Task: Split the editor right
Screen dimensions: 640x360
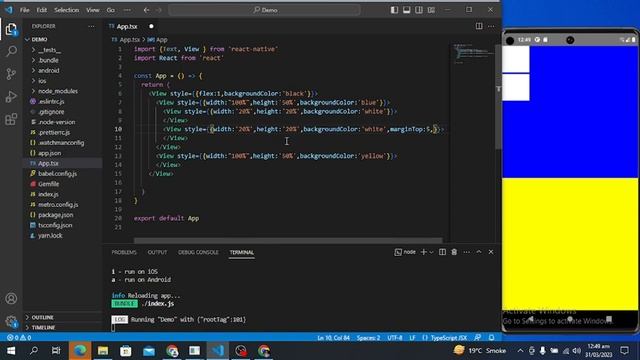Action: (x=479, y=26)
